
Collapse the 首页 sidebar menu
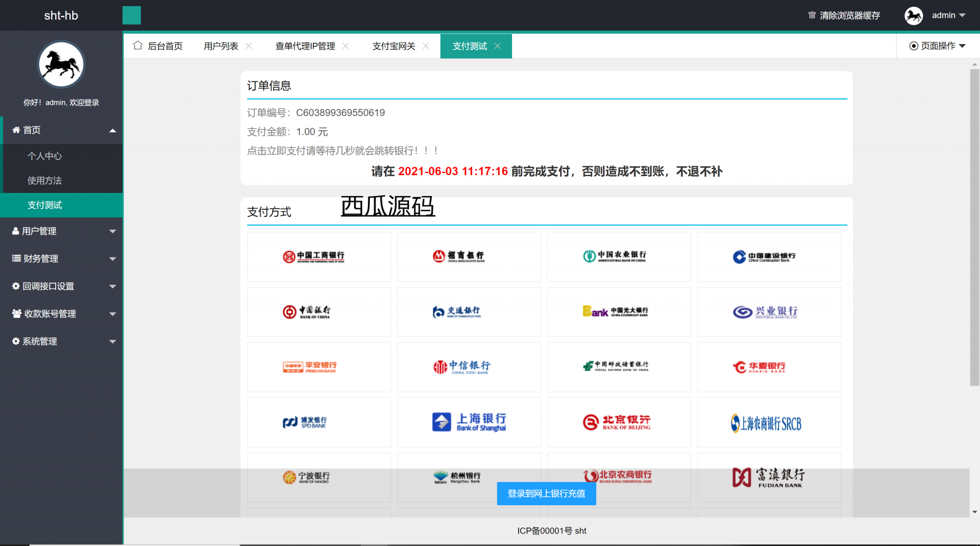tap(62, 130)
